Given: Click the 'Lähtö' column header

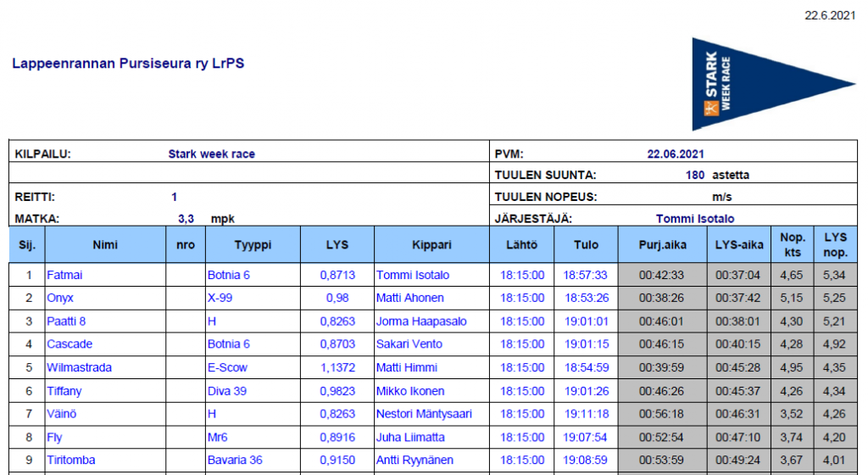Looking at the screenshot, I should click(521, 244).
